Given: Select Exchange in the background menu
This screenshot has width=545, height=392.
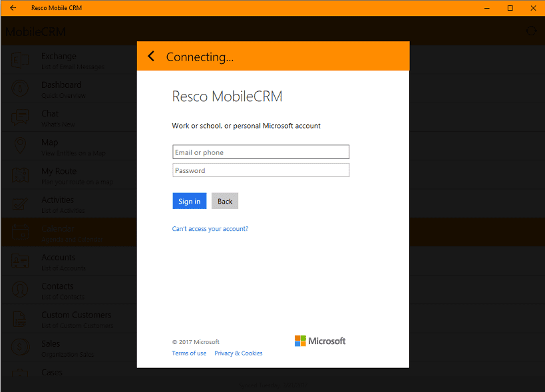Looking at the screenshot, I should click(x=69, y=60).
